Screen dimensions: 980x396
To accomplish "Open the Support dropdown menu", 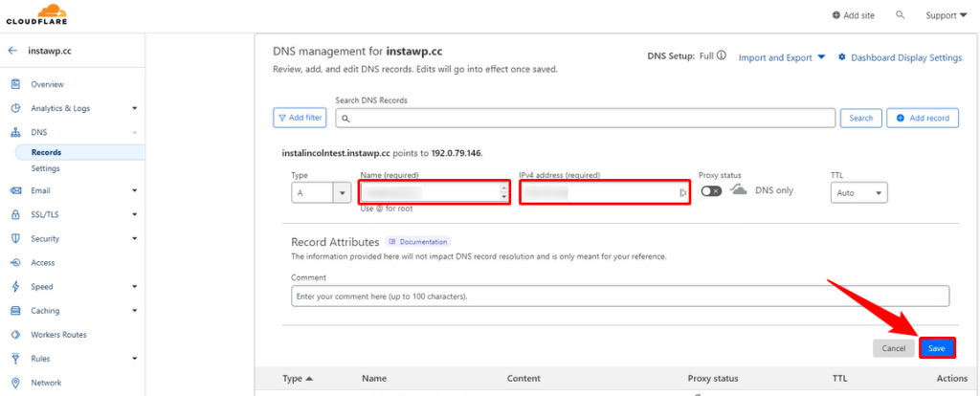I will [x=947, y=15].
